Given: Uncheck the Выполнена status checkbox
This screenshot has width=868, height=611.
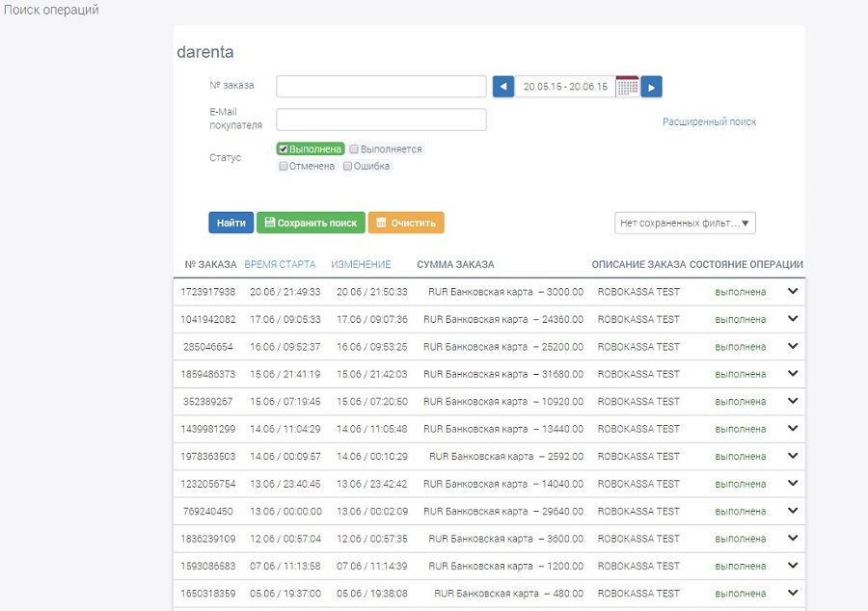Looking at the screenshot, I should coord(283,148).
